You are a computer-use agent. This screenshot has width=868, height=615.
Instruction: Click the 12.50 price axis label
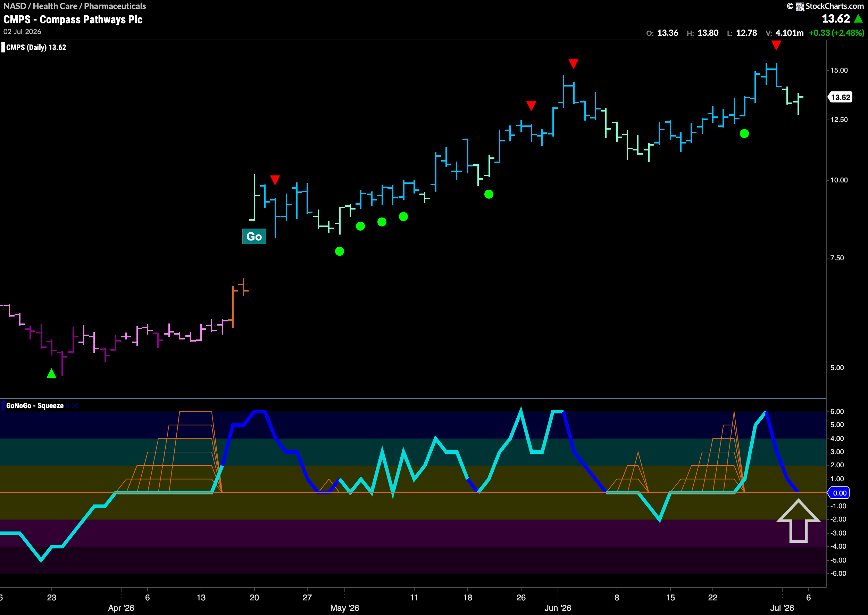pos(839,120)
